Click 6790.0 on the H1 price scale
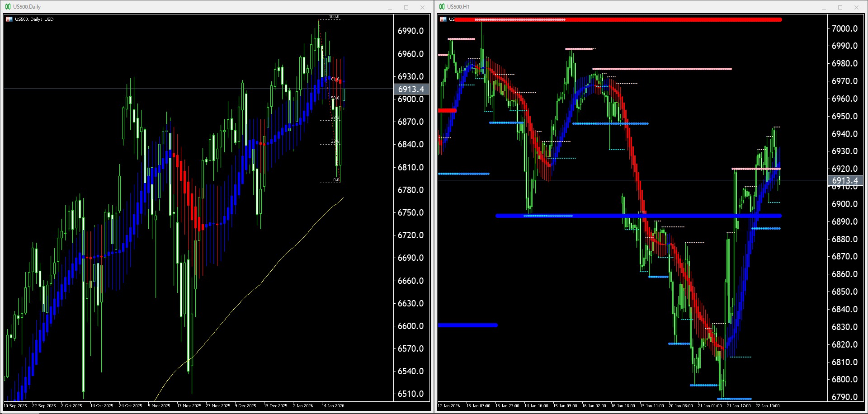Viewport: 868px width, 414px height. (x=845, y=397)
